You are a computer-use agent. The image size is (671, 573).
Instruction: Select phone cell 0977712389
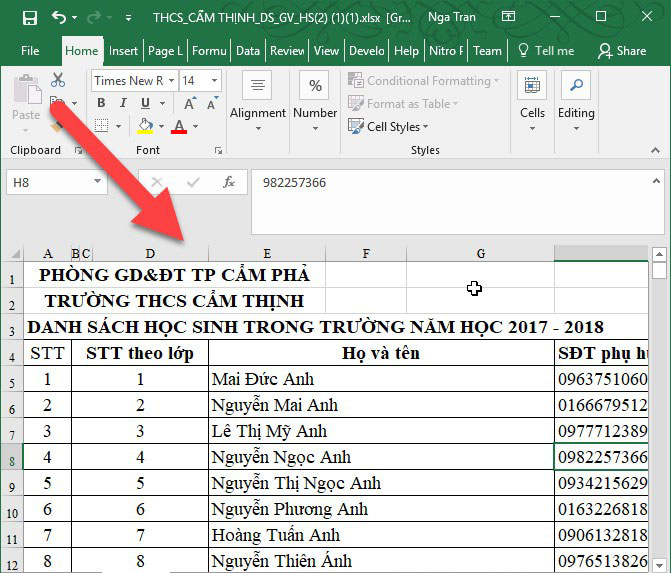(601, 431)
